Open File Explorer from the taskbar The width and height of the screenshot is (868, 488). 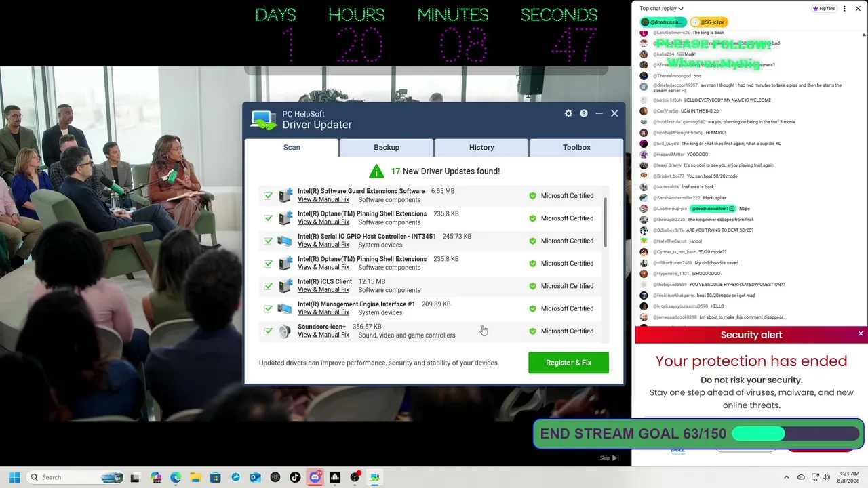pyautogui.click(x=195, y=477)
